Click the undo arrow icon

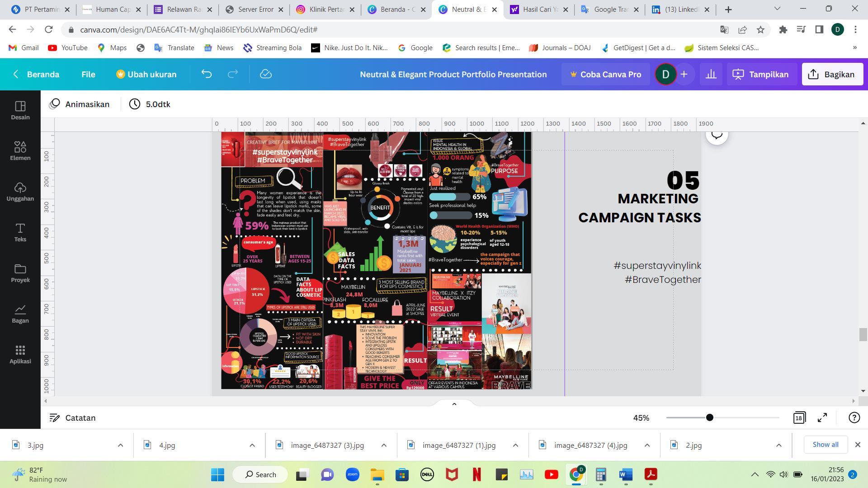[x=207, y=74]
